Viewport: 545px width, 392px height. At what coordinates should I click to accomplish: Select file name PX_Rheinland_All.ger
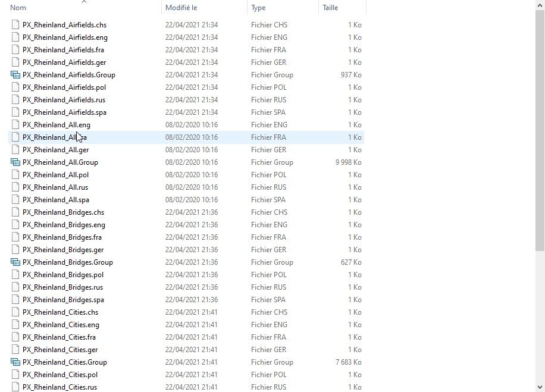[55, 150]
